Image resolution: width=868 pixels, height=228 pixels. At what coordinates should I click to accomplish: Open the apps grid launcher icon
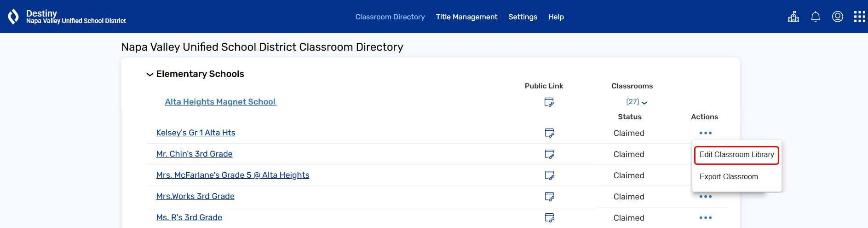(x=860, y=17)
